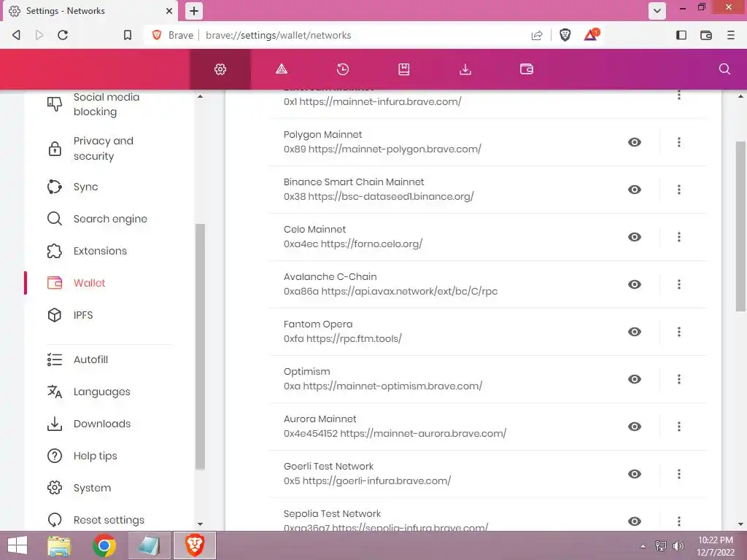The image size is (747, 560).
Task: Open Google Chrome from taskbar
Action: [104, 545]
